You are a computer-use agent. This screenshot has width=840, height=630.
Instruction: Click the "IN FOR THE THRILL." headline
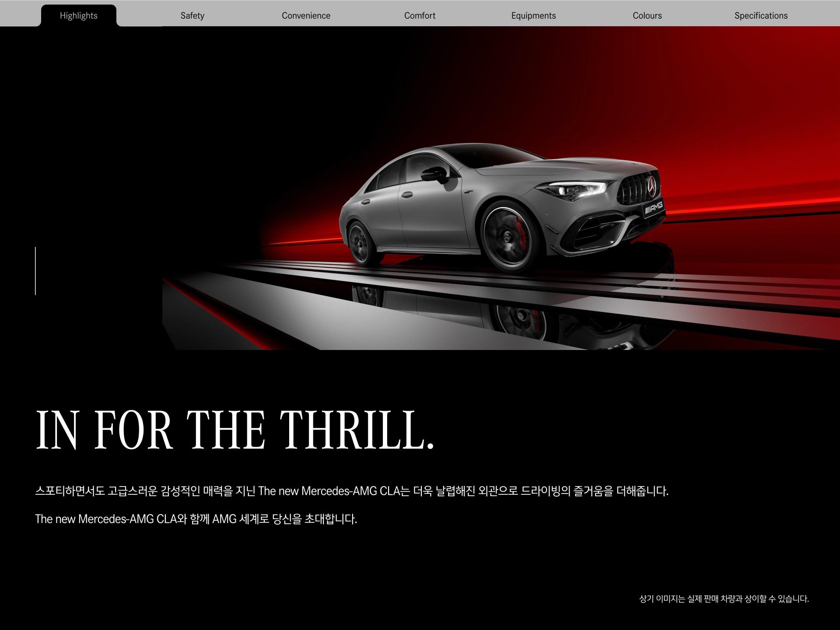point(235,430)
